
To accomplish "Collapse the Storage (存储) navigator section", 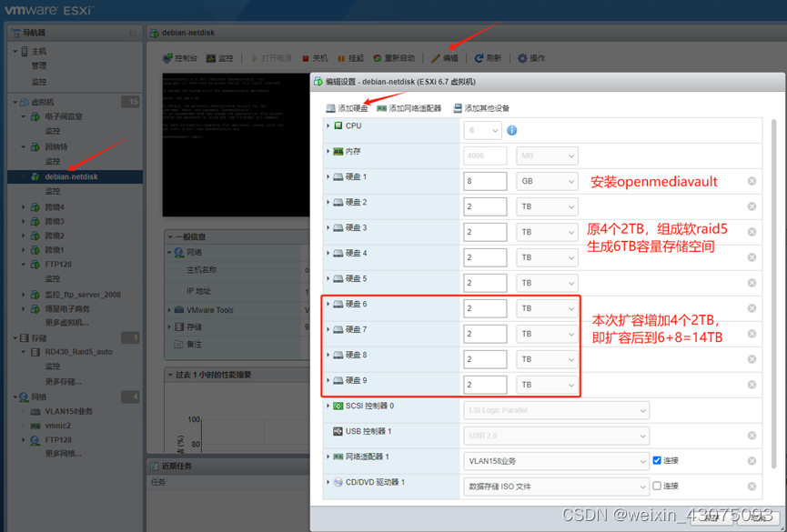I will pos(15,337).
